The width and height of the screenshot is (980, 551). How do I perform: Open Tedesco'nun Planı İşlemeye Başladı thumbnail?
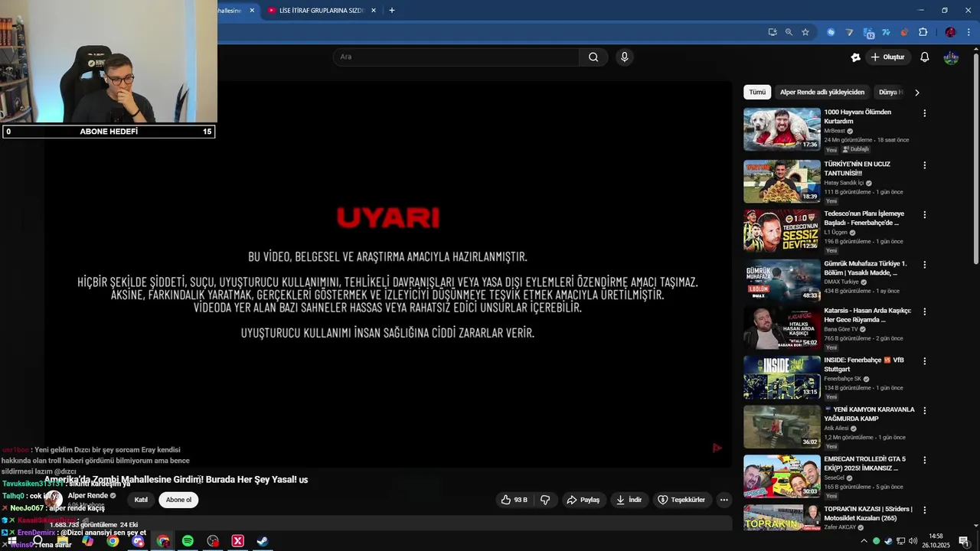[x=782, y=230]
